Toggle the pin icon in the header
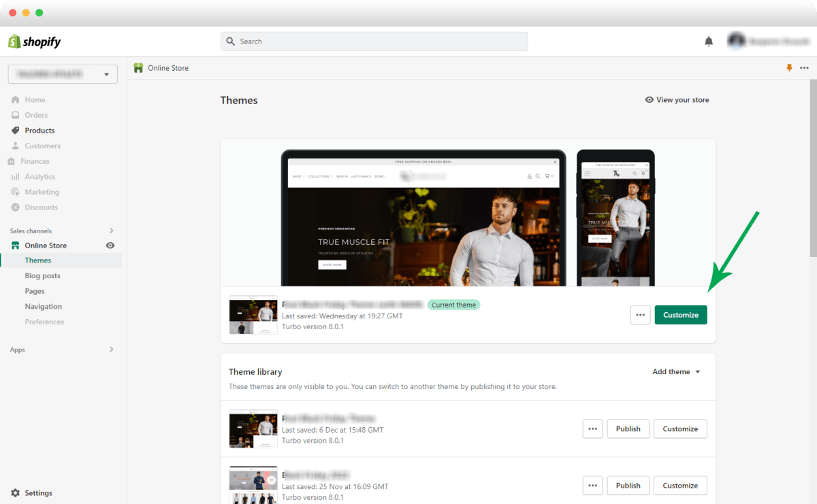The width and height of the screenshot is (817, 504). point(789,68)
